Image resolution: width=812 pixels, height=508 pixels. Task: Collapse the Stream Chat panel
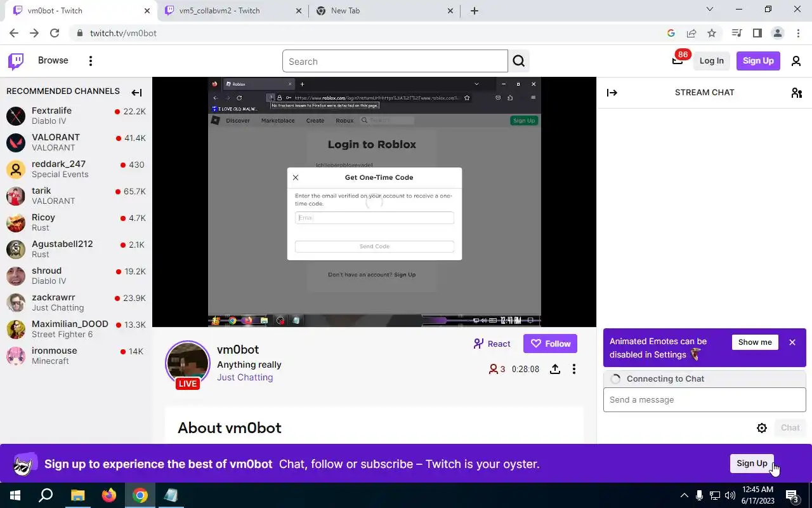612,93
